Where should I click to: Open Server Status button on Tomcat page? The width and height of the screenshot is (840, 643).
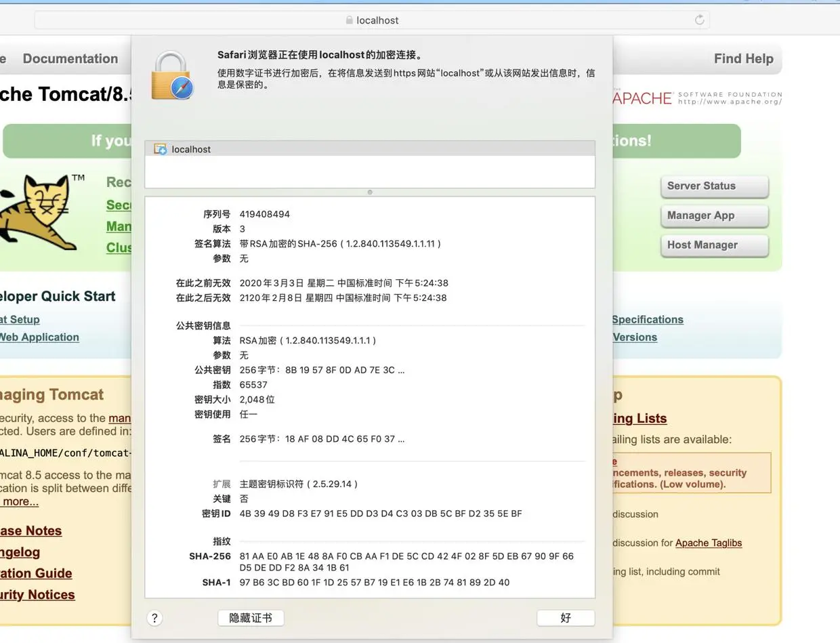tap(715, 186)
